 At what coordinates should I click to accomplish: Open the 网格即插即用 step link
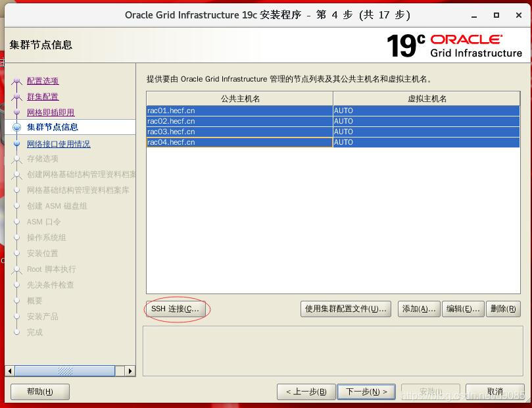(x=51, y=113)
